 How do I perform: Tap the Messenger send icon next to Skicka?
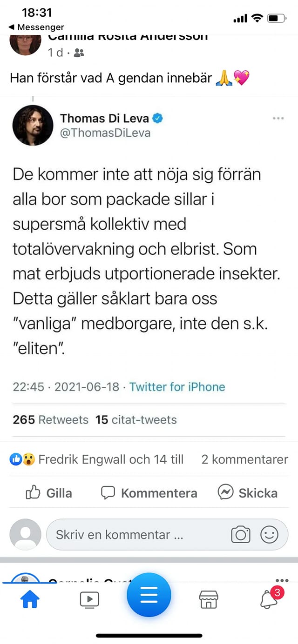227,492
